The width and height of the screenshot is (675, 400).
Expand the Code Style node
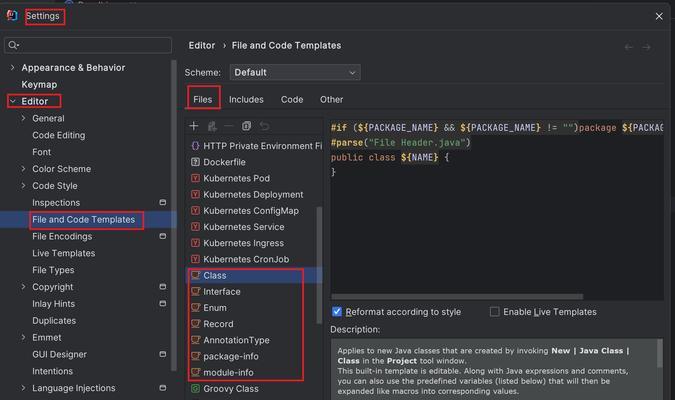coord(23,186)
